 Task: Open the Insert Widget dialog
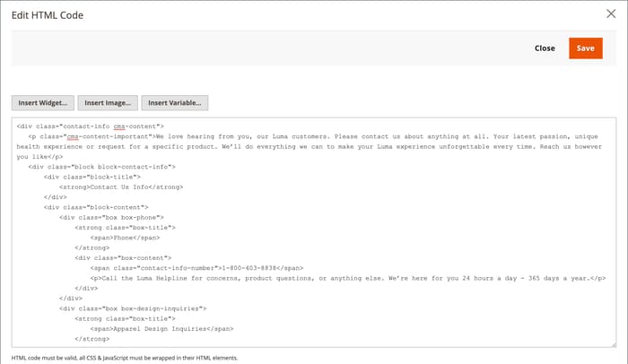[x=43, y=103]
